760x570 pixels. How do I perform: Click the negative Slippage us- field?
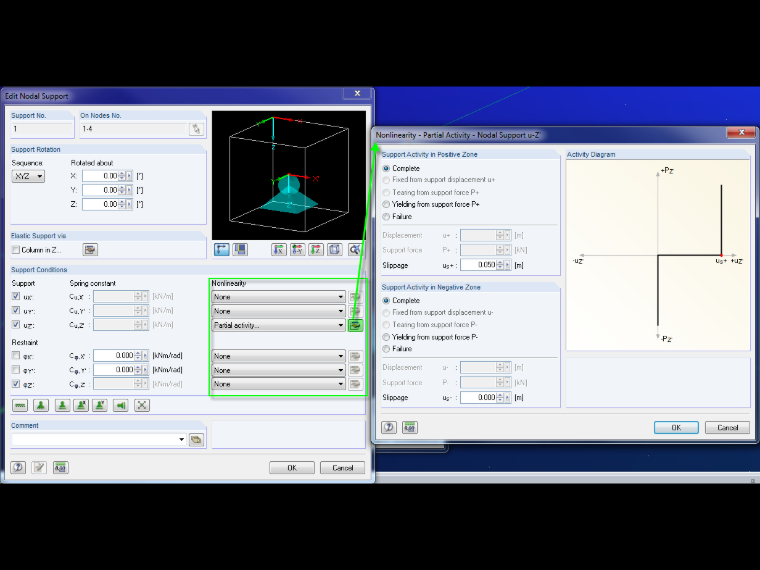point(478,397)
